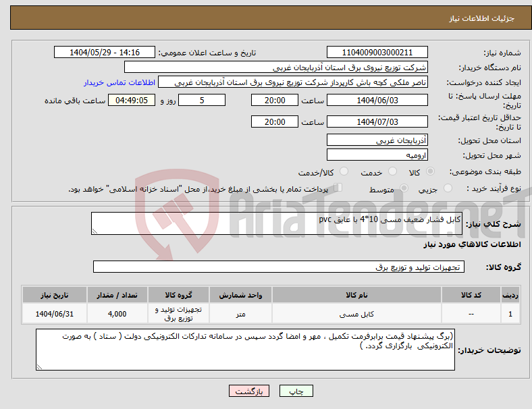Open the اطلاعات تماس خریدار link
532x409 pixels.
click(119, 82)
